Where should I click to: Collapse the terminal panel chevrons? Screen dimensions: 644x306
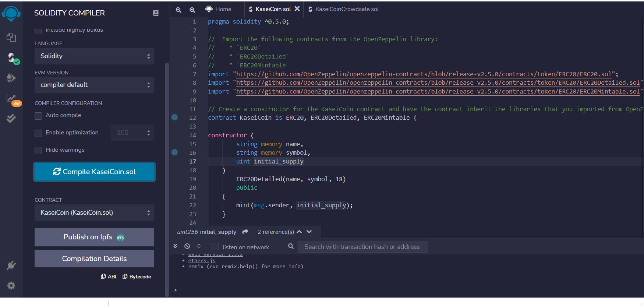click(x=176, y=246)
